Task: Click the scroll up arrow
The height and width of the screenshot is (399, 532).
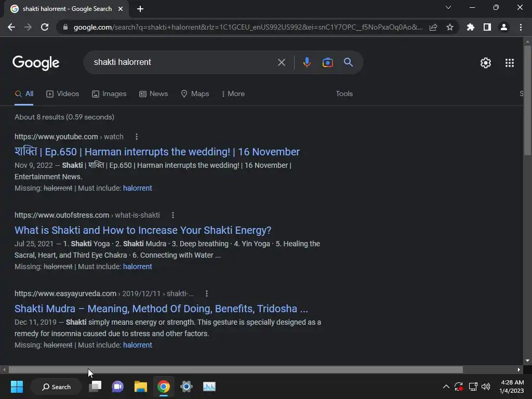Action: (x=527, y=42)
